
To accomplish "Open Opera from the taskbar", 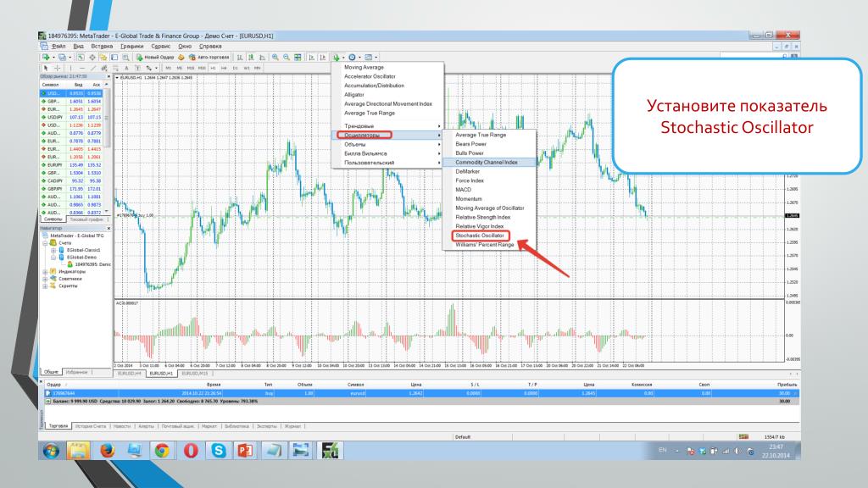I will (191, 451).
